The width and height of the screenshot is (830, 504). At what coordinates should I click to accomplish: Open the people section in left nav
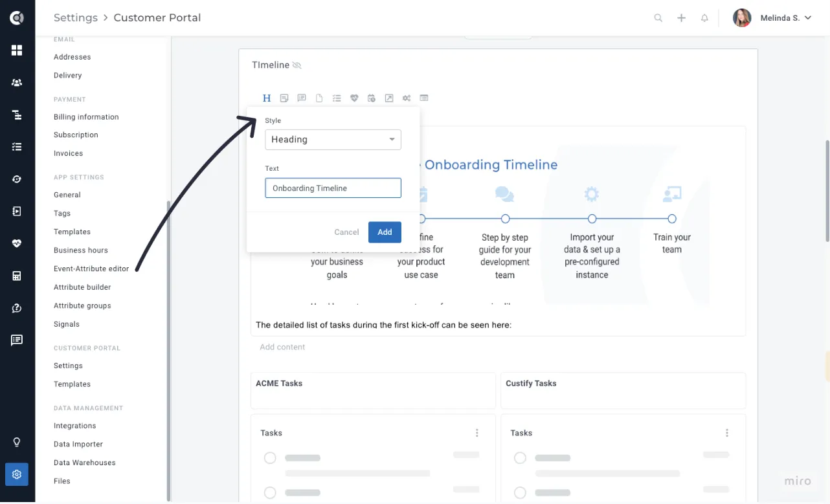click(x=17, y=83)
